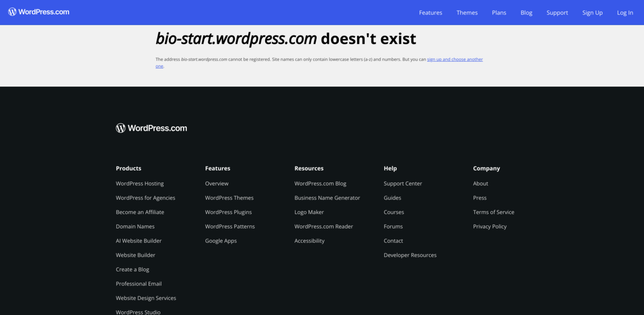Open the Support Center under Help

click(x=402, y=183)
